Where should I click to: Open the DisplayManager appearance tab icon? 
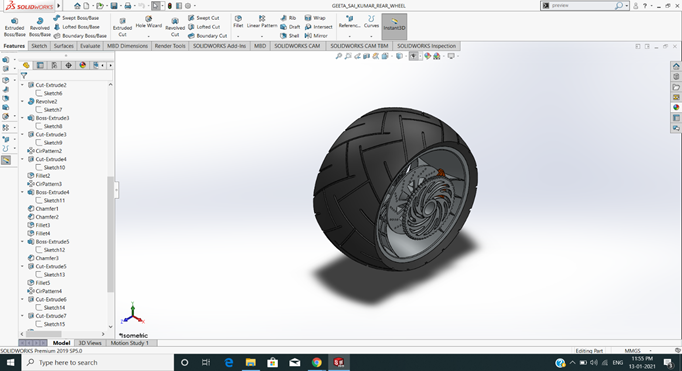click(82, 65)
